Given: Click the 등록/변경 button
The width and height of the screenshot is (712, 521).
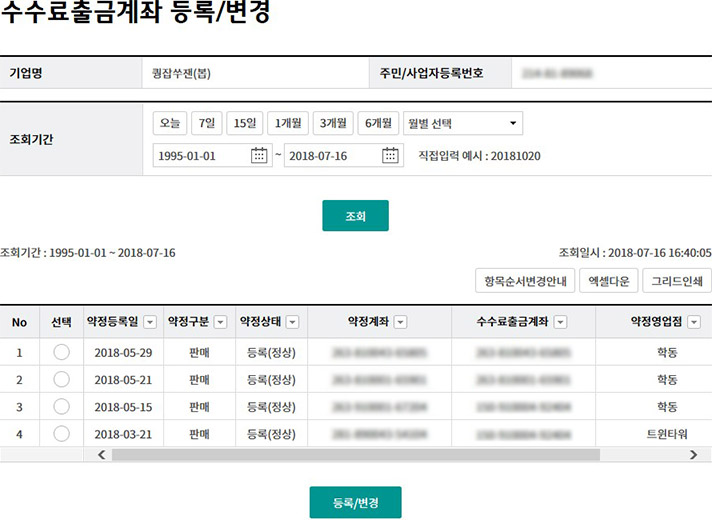Looking at the screenshot, I should coord(355,502).
